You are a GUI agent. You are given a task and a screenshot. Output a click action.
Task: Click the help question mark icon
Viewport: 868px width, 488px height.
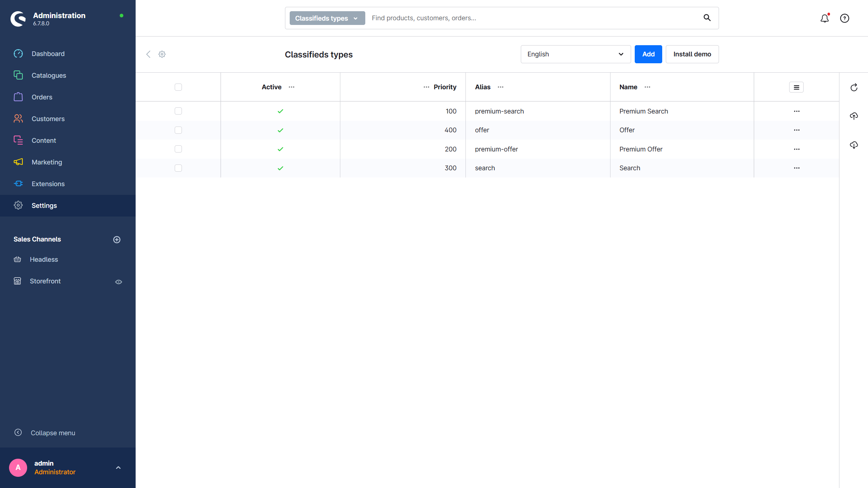pos(844,18)
